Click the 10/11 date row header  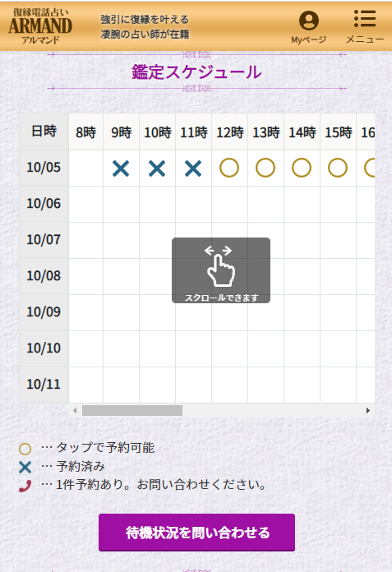(44, 385)
